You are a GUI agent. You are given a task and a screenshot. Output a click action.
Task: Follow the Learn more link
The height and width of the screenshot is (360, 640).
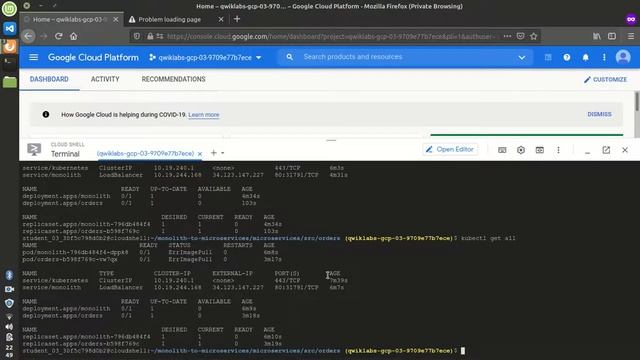click(204, 115)
